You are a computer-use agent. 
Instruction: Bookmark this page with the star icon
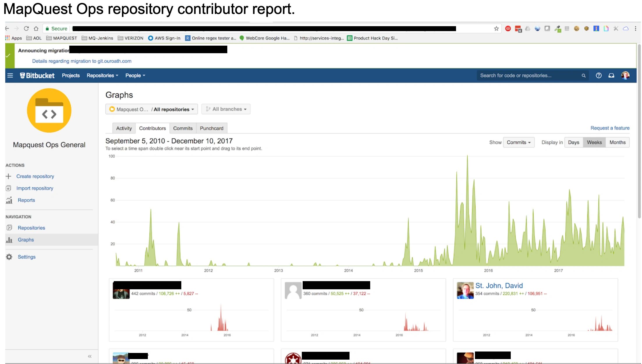coord(496,28)
